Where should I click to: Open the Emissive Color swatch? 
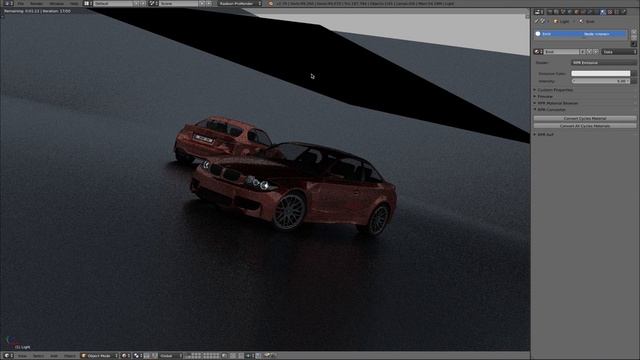pos(601,73)
